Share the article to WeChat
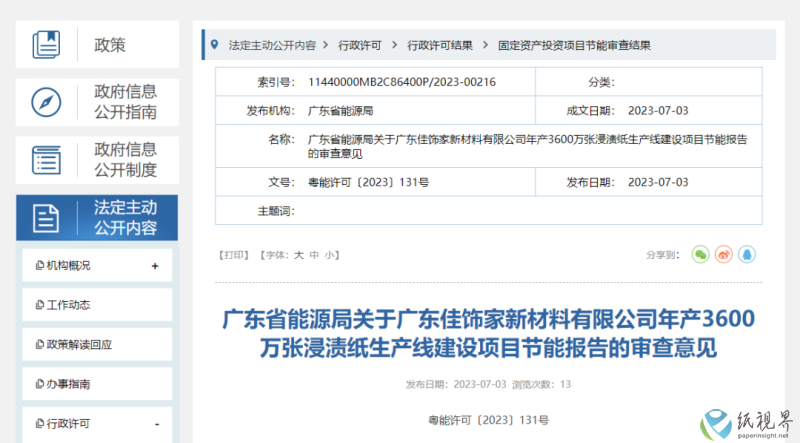This screenshot has width=800, height=443. 701,254
